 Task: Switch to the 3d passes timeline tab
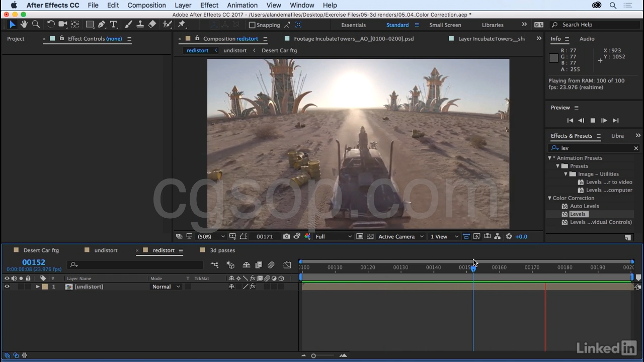[x=222, y=250]
